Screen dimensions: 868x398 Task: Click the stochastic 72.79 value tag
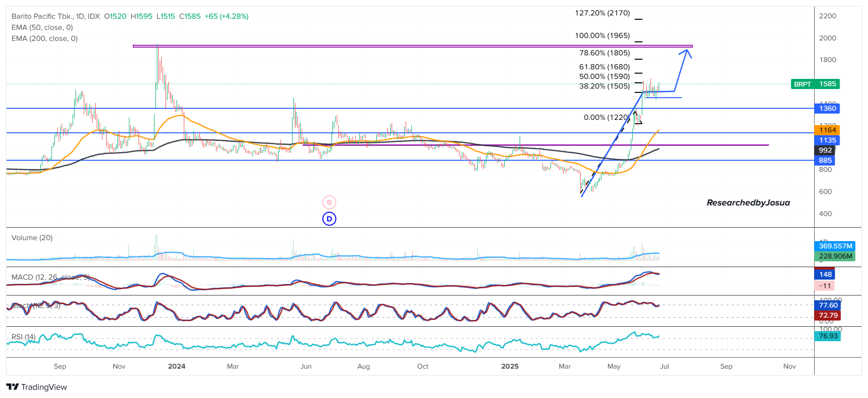pos(828,315)
